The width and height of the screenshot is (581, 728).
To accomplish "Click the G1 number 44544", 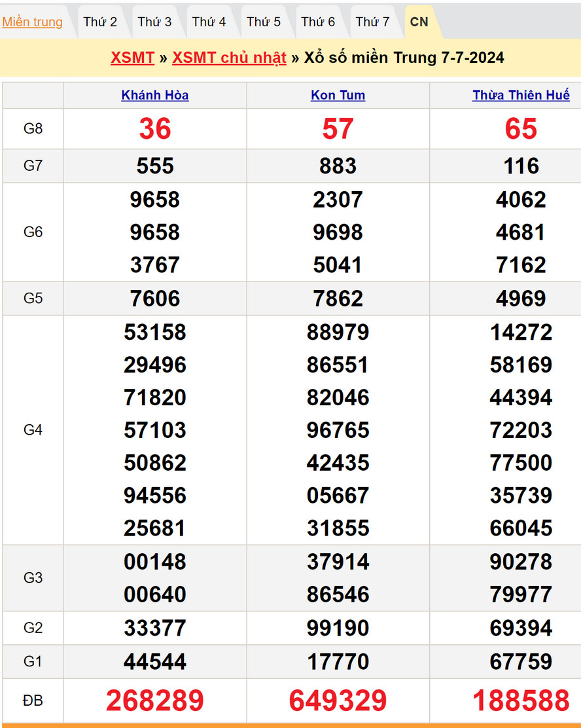I will (x=155, y=661).
